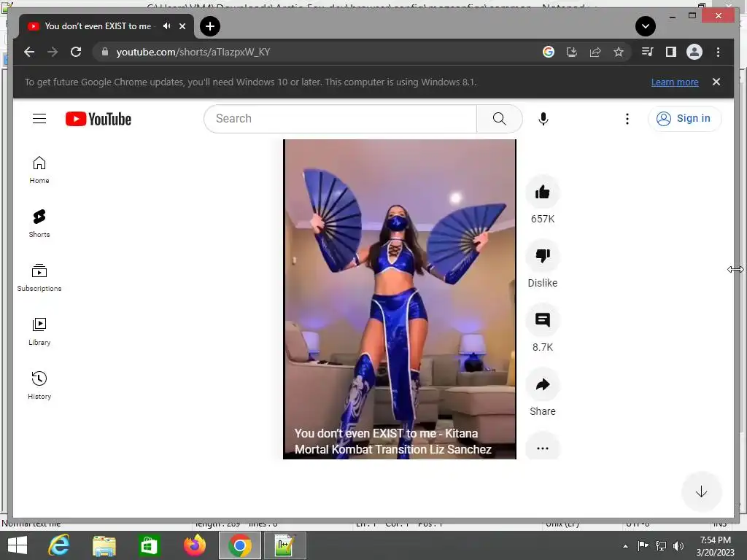Dislike the Kitana short

(542, 256)
